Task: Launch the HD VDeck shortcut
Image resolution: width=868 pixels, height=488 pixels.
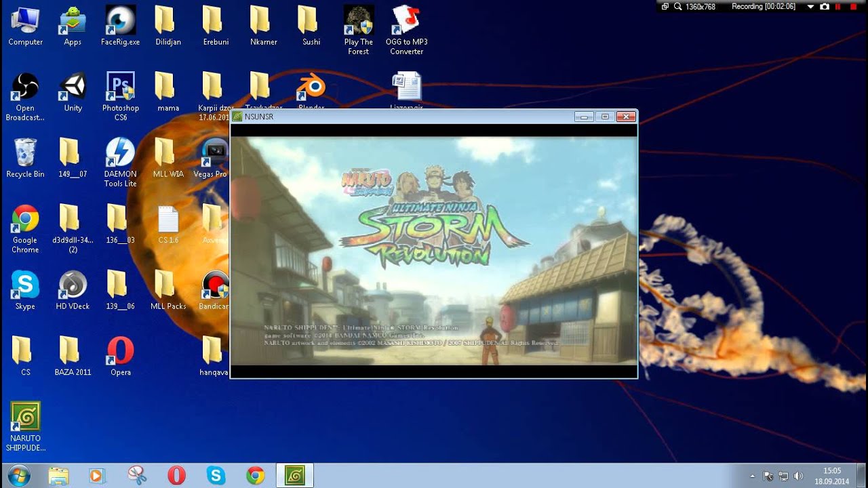Action: click(x=73, y=291)
